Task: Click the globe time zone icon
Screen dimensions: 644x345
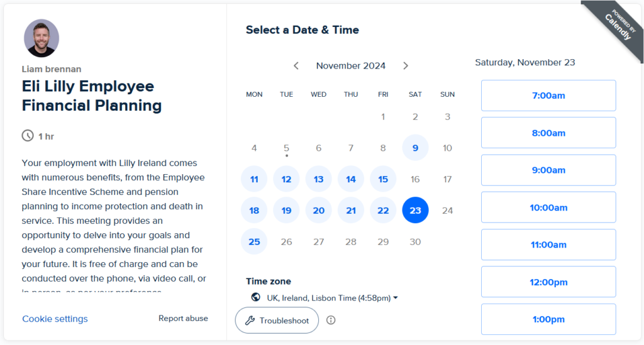Action: pyautogui.click(x=255, y=297)
